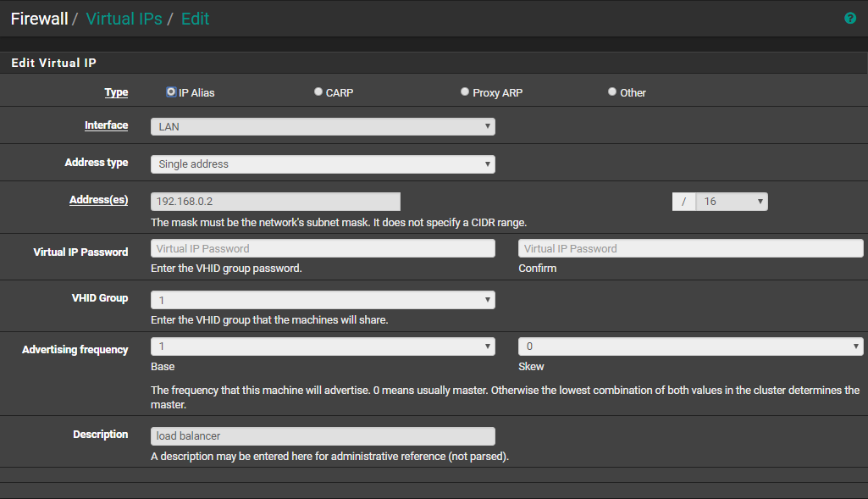Click the Description field with load balancer

click(322, 436)
